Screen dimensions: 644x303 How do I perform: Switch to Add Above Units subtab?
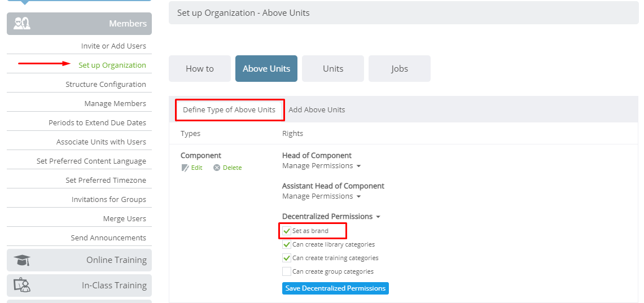tap(317, 109)
